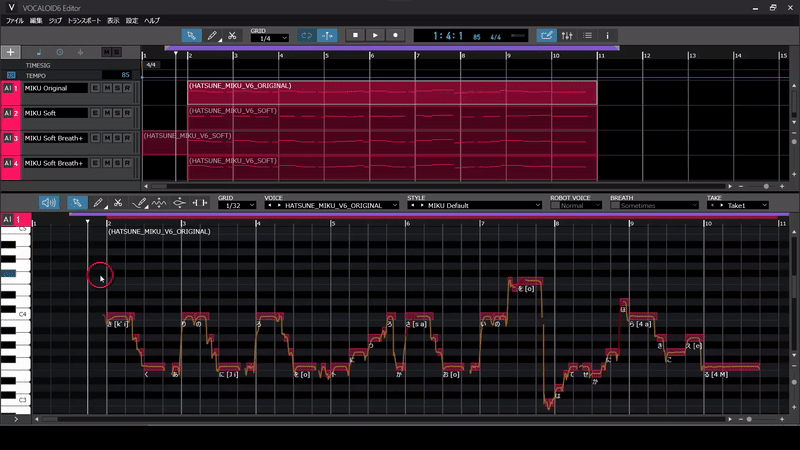Open the mixer panel icon
The width and height of the screenshot is (800, 450).
567,35
